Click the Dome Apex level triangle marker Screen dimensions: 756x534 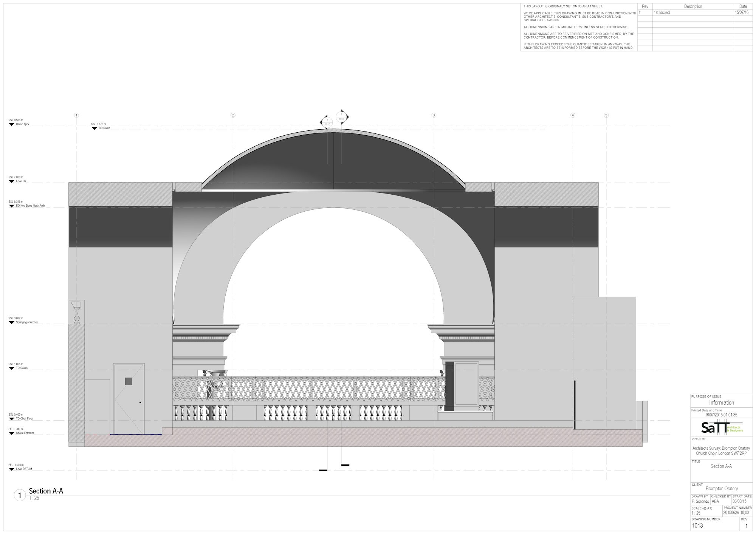[11, 124]
